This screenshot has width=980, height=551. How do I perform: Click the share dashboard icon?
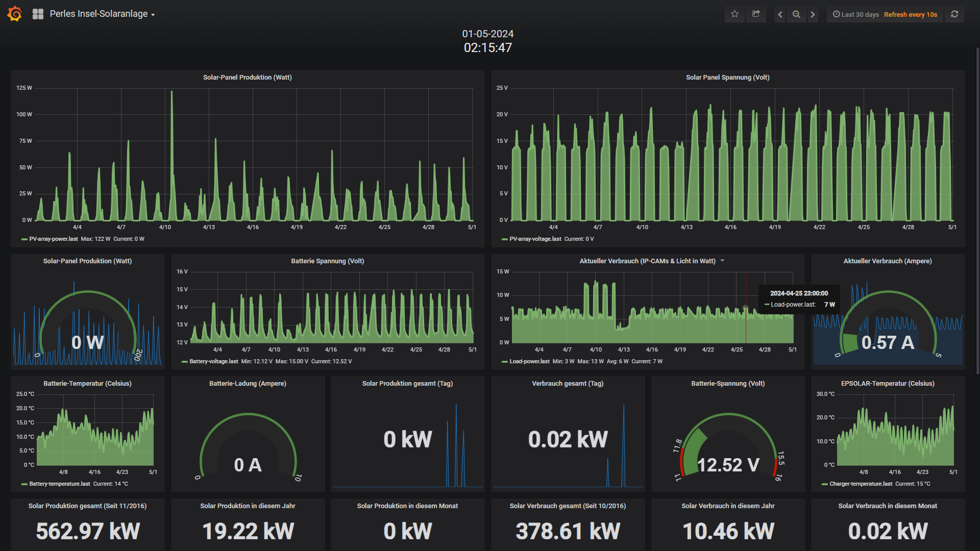756,14
